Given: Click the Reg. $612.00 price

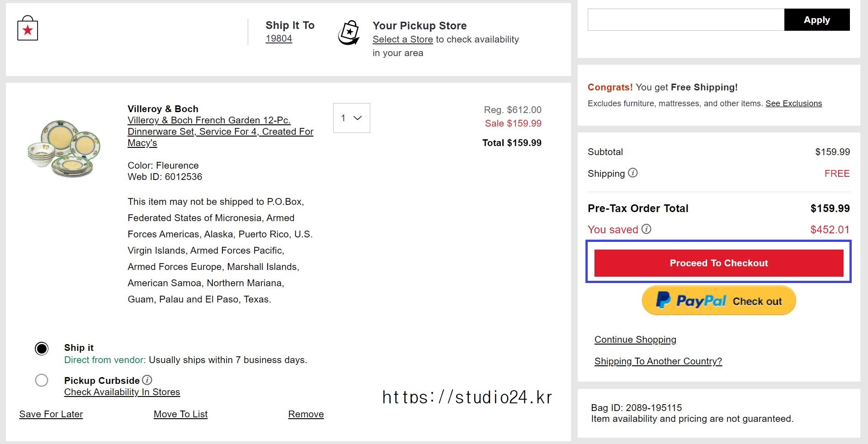Looking at the screenshot, I should click(x=513, y=110).
